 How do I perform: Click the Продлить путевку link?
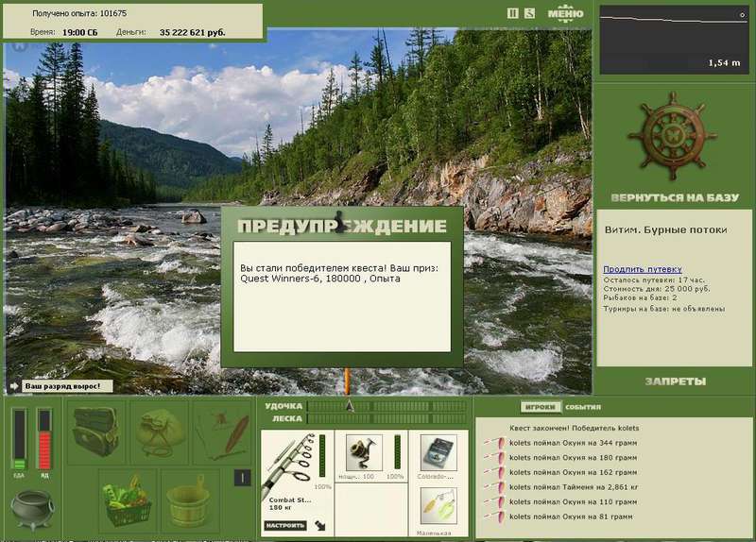coord(643,269)
